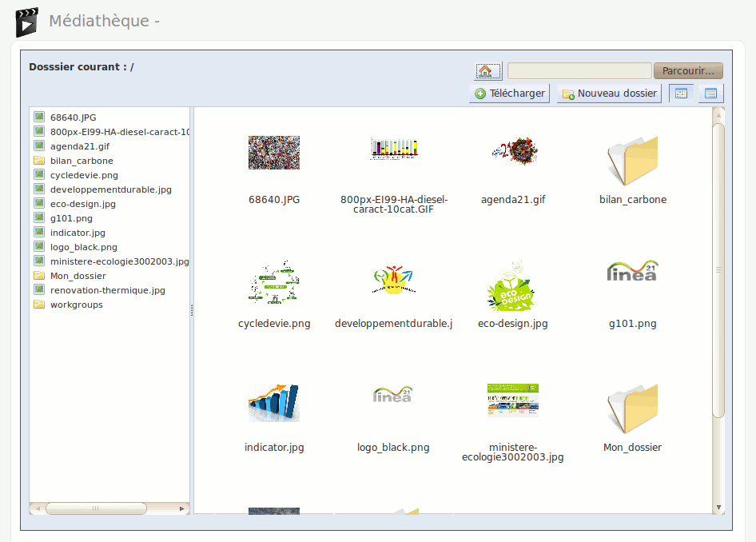The height and width of the screenshot is (542, 756).
Task: Click the g101.png image icon in the tree
Action: pos(39,217)
